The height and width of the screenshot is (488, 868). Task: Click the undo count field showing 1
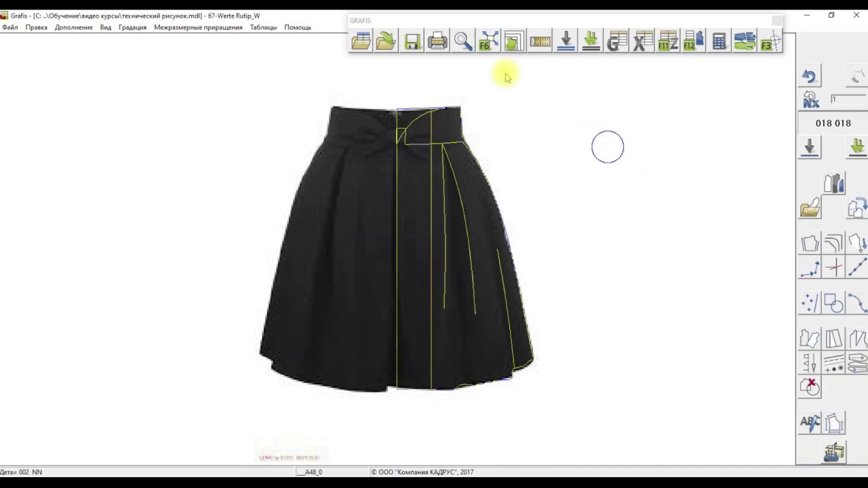[848, 99]
